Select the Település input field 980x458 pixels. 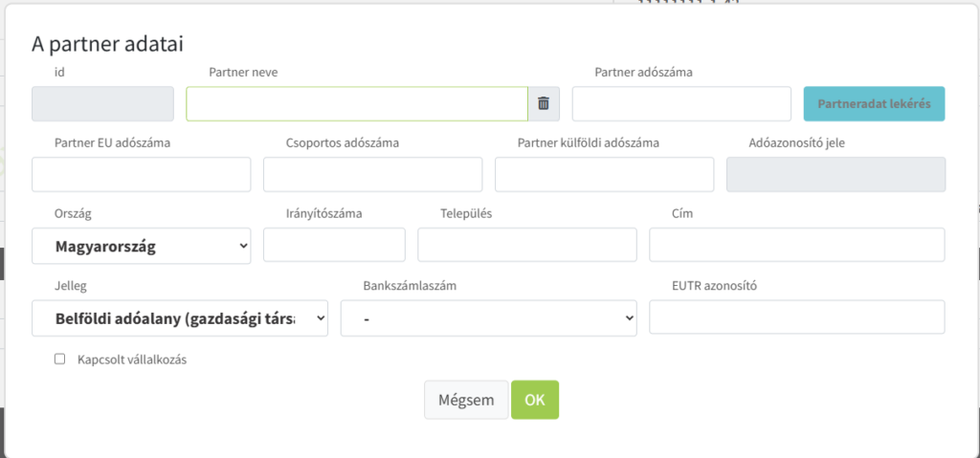(526, 246)
